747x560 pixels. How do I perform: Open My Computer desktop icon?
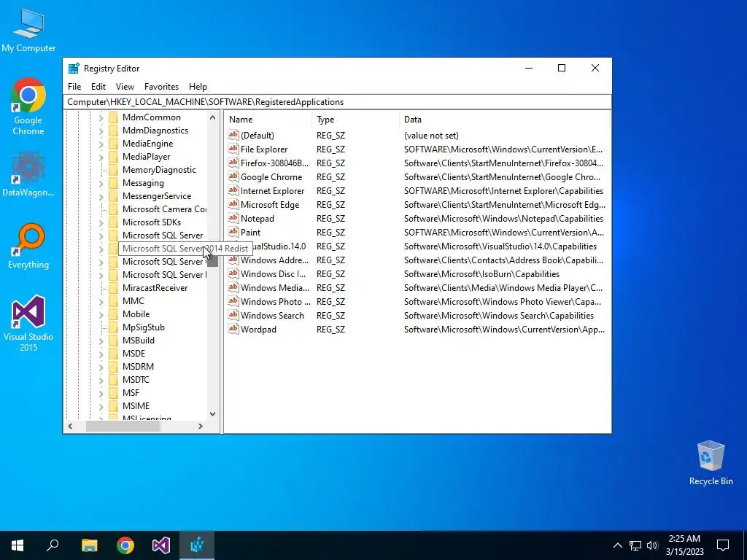28,31
